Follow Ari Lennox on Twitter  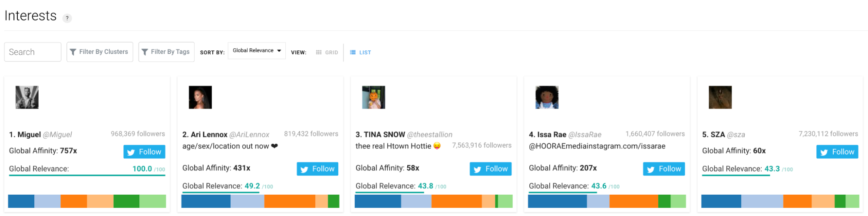pyautogui.click(x=317, y=169)
